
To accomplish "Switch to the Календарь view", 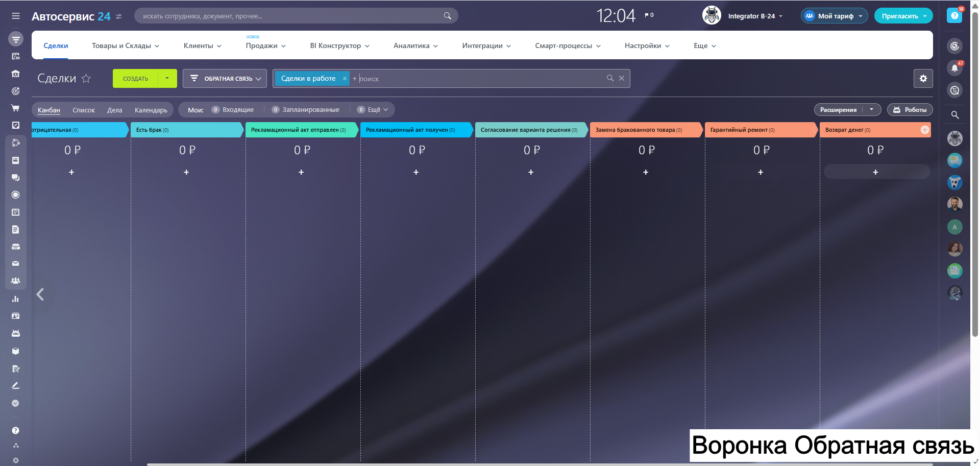I will [151, 110].
